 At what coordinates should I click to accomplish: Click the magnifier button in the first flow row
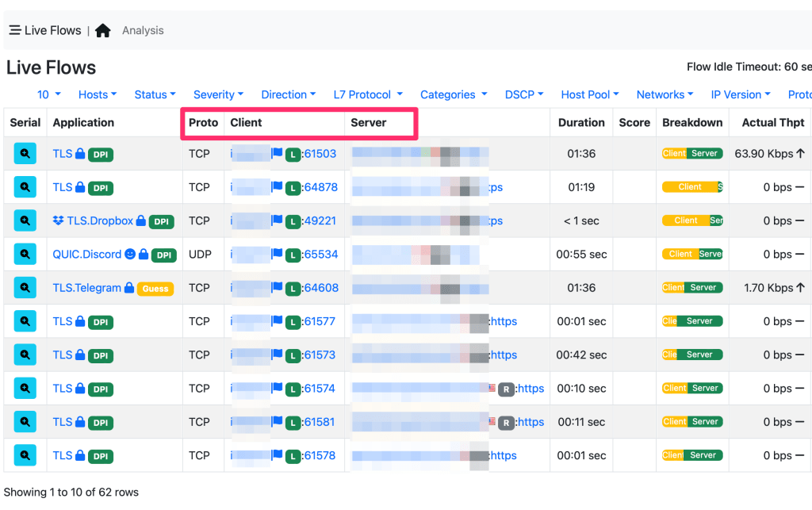click(25, 154)
